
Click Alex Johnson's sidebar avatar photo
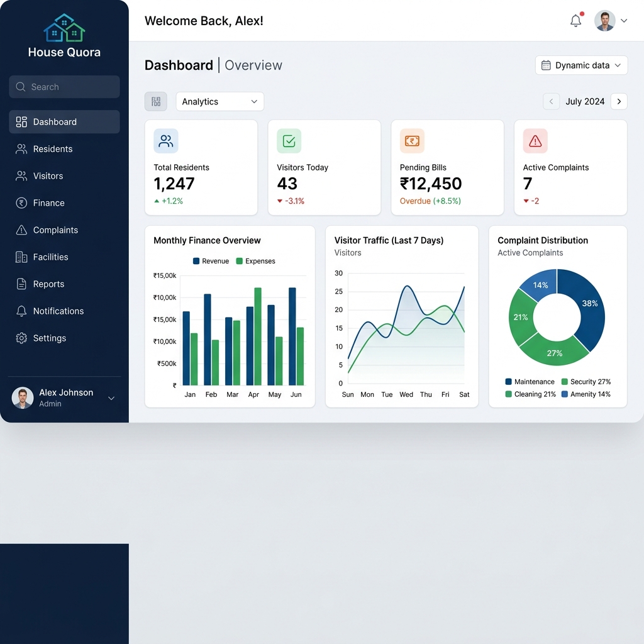pyautogui.click(x=23, y=397)
